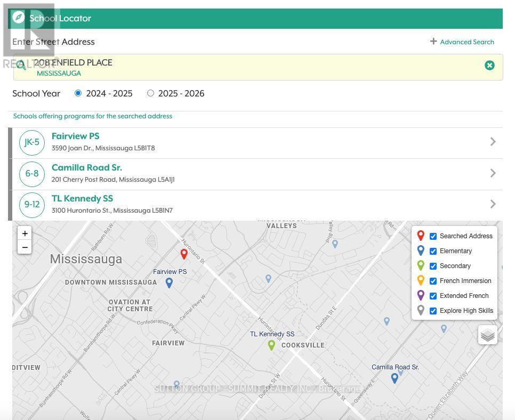The image size is (515, 420).
Task: Click the JK-5 grade badge
Action: [32, 142]
